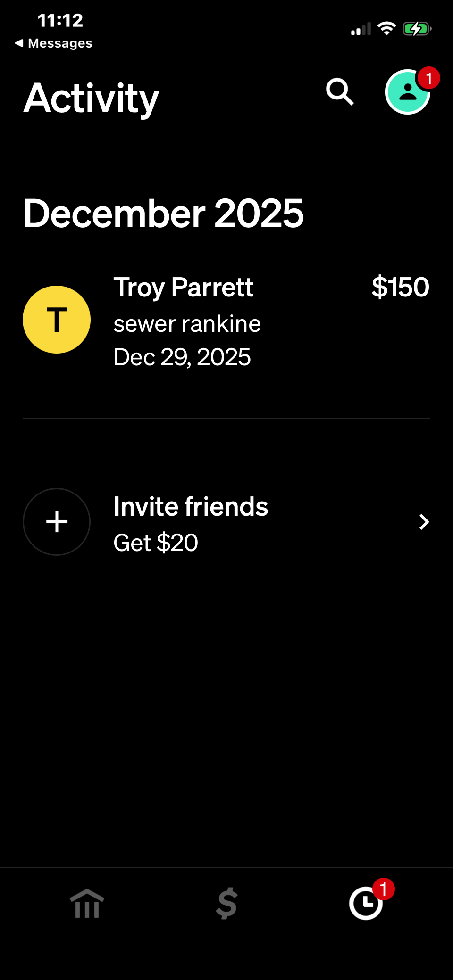Tap the yellow T avatar for Troy Parrett
The height and width of the screenshot is (980, 453).
tap(57, 320)
